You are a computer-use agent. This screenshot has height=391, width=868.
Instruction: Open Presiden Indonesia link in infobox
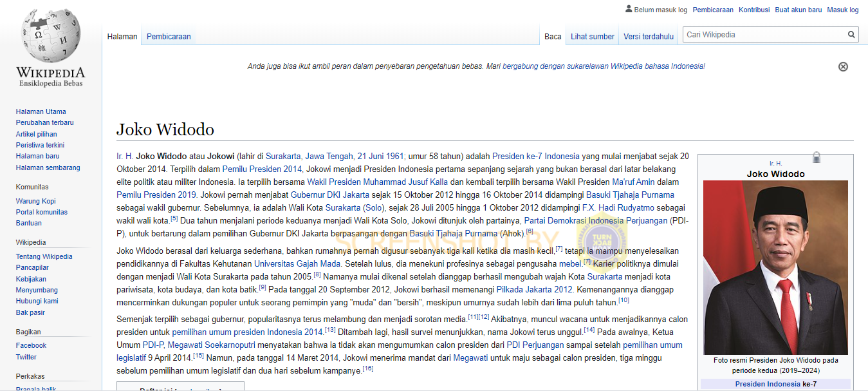pyautogui.click(x=768, y=384)
